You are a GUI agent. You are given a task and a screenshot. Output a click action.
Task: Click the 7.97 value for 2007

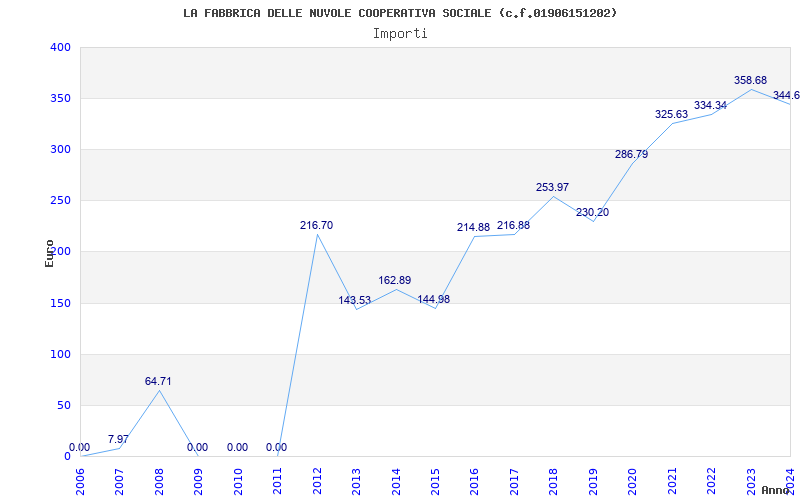click(x=118, y=439)
